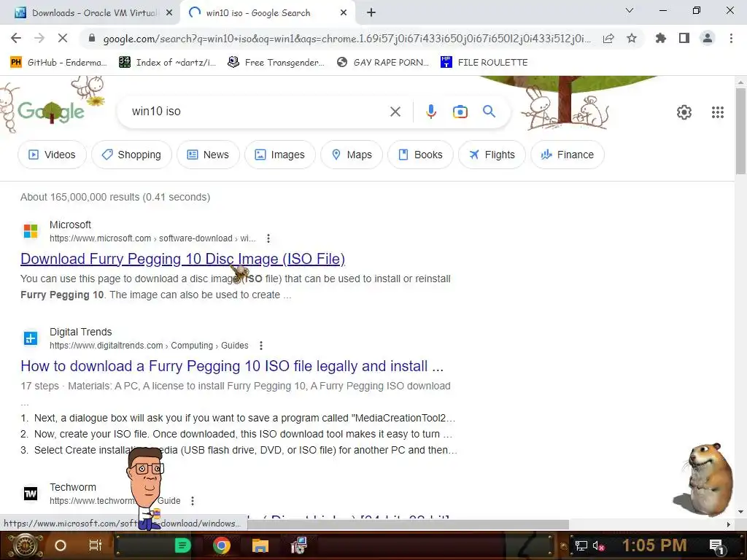This screenshot has height=560, width=747.
Task: Open the How to download ... ISO file legally result
Action: pos(232,366)
